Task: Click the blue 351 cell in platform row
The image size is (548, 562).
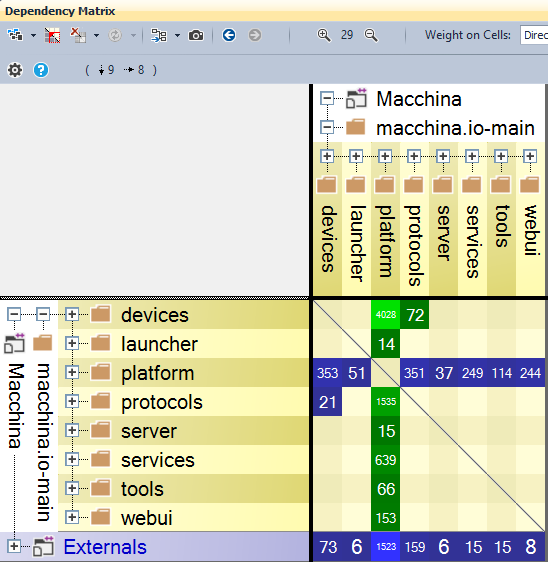Action: (414, 373)
